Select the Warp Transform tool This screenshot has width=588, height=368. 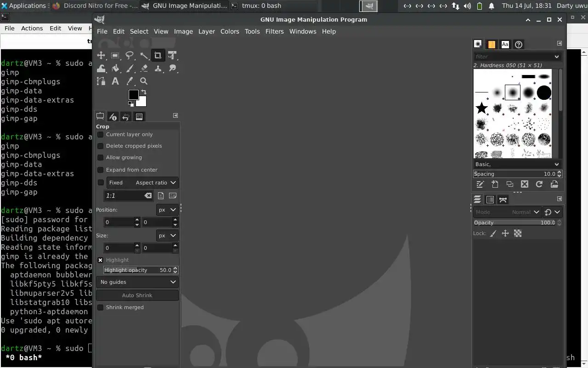point(101,68)
